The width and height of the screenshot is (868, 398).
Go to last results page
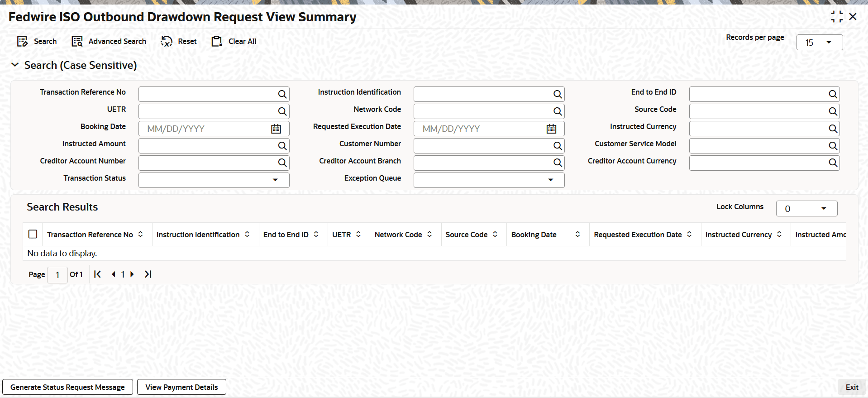coord(148,274)
